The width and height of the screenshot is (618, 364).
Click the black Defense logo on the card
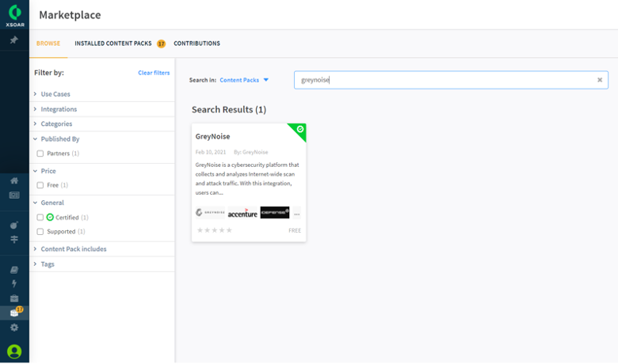[275, 213]
